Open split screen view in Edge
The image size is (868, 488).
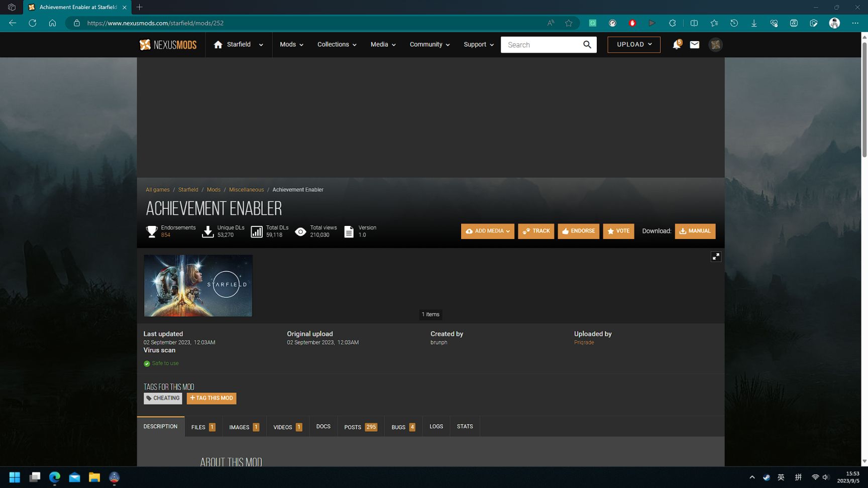(x=694, y=23)
